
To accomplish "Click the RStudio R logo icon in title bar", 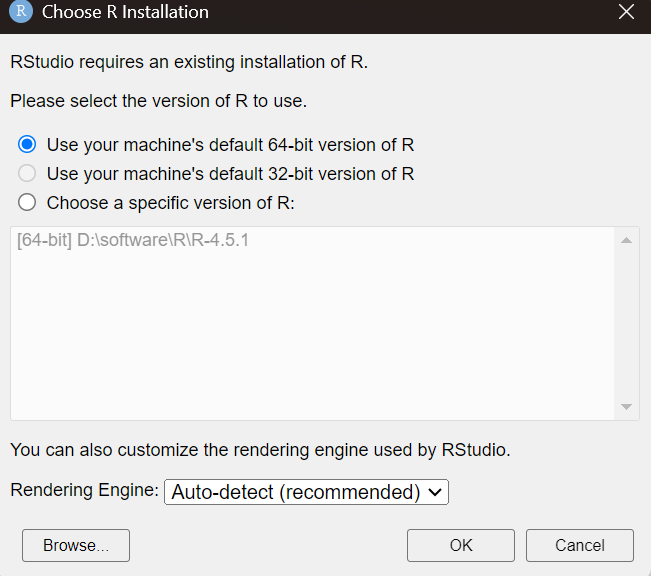I will [21, 11].
